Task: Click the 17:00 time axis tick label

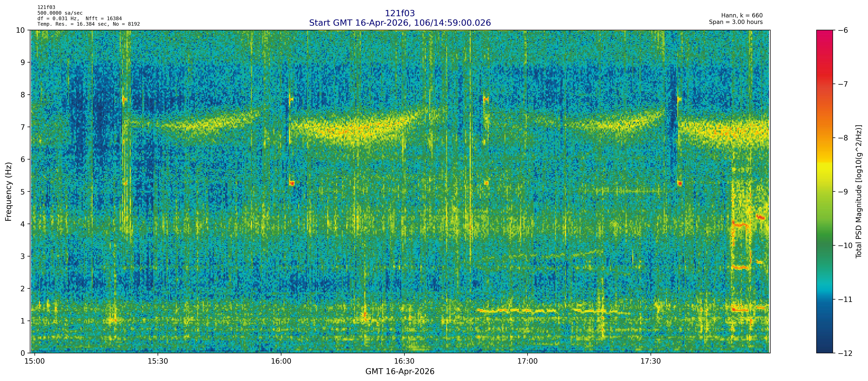Action: coord(527,361)
